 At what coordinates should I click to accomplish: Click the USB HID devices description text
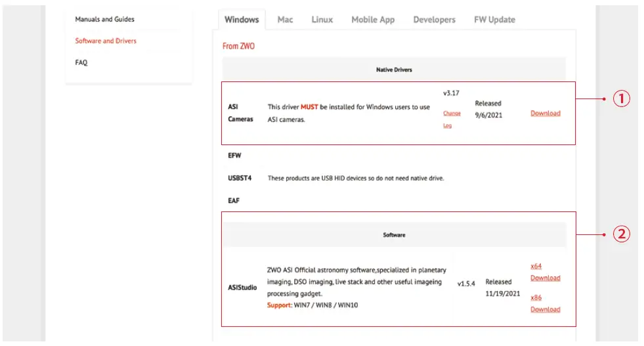pos(356,178)
